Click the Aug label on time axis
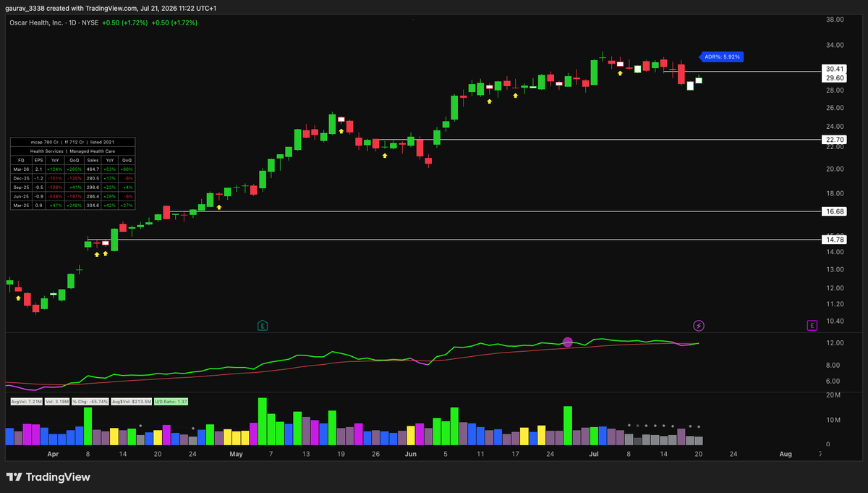 pyautogui.click(x=786, y=455)
